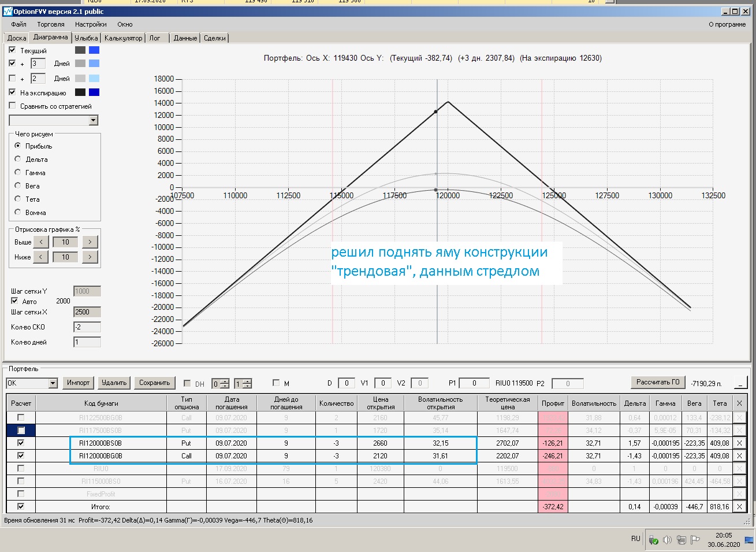The width and height of the screenshot is (756, 552).
Task: Click the Ниже > arrow button
Action: point(90,257)
